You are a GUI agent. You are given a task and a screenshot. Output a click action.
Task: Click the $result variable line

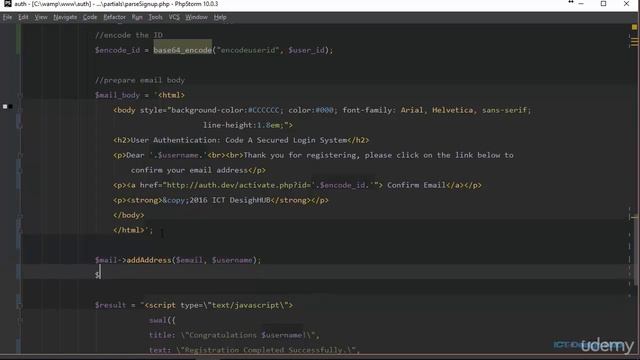194,305
